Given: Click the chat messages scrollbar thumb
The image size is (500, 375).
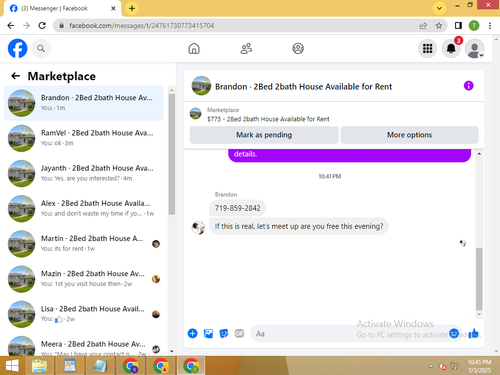Looking at the screenshot, I should [x=479, y=279].
